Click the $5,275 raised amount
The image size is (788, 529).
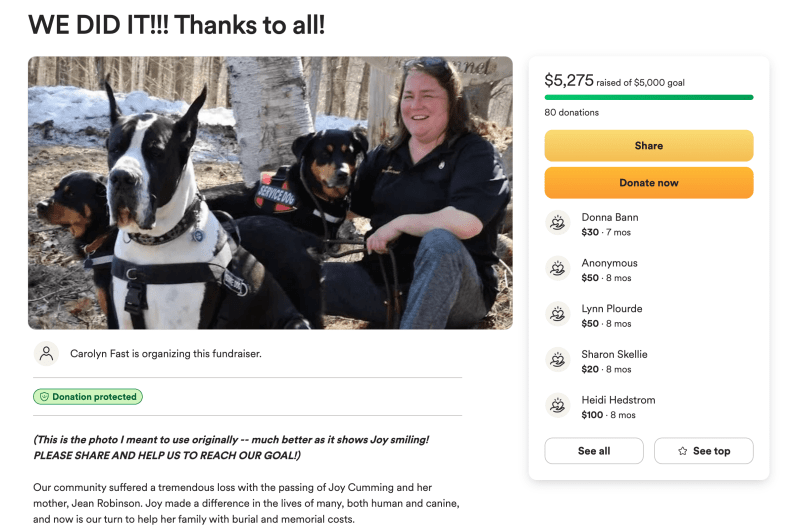click(568, 80)
